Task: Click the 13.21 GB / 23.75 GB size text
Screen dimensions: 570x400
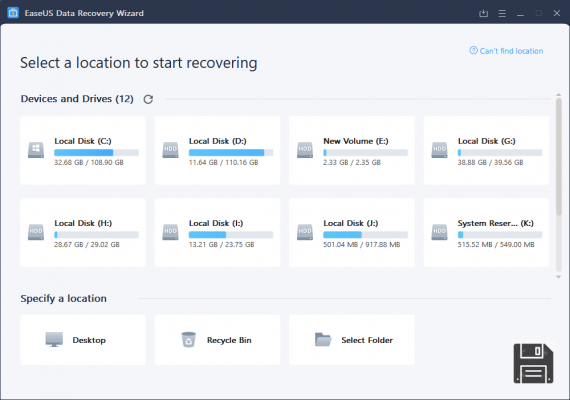Action: pyautogui.click(x=221, y=245)
